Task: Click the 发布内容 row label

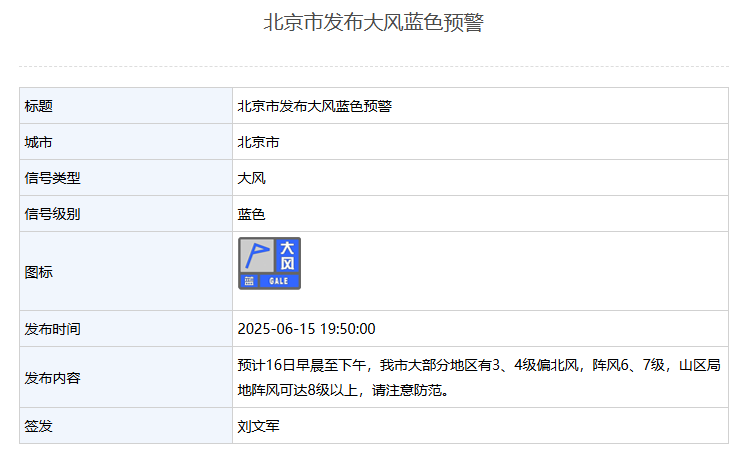Action: click(x=52, y=378)
